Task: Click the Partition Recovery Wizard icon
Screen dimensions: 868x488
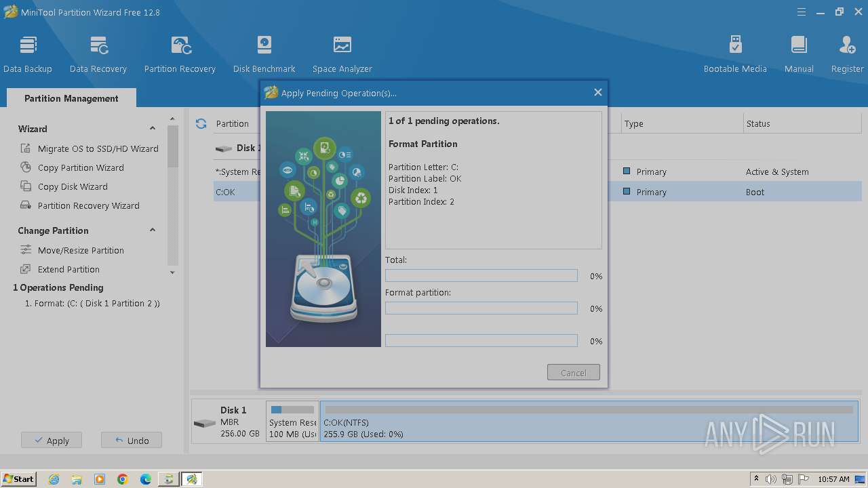Action: (26, 205)
